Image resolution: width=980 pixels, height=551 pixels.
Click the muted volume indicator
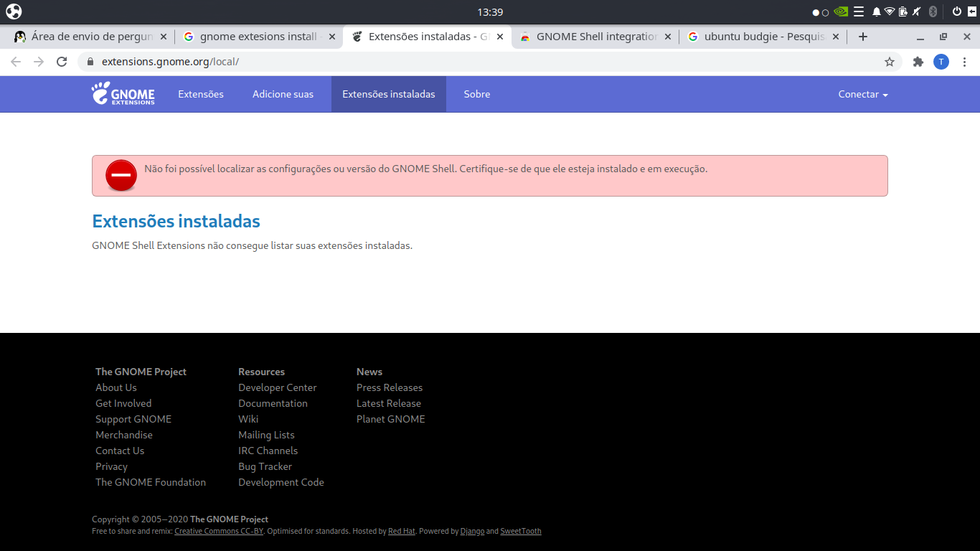[916, 11]
